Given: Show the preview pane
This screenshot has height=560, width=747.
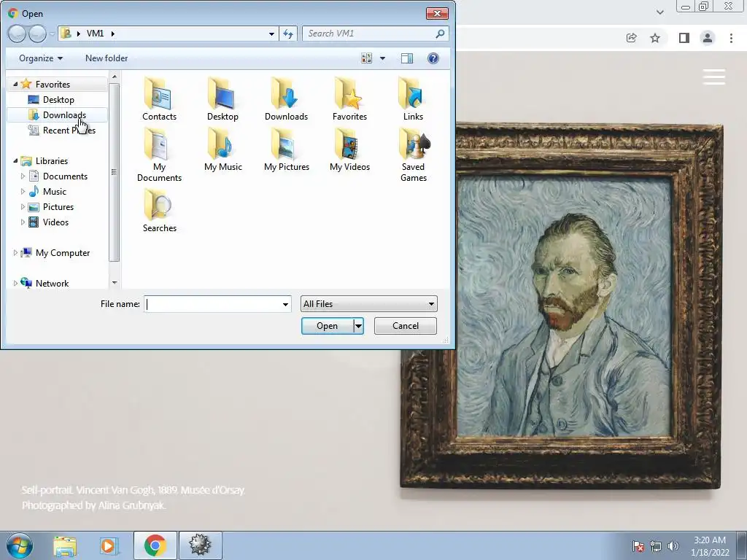Looking at the screenshot, I should tap(407, 58).
